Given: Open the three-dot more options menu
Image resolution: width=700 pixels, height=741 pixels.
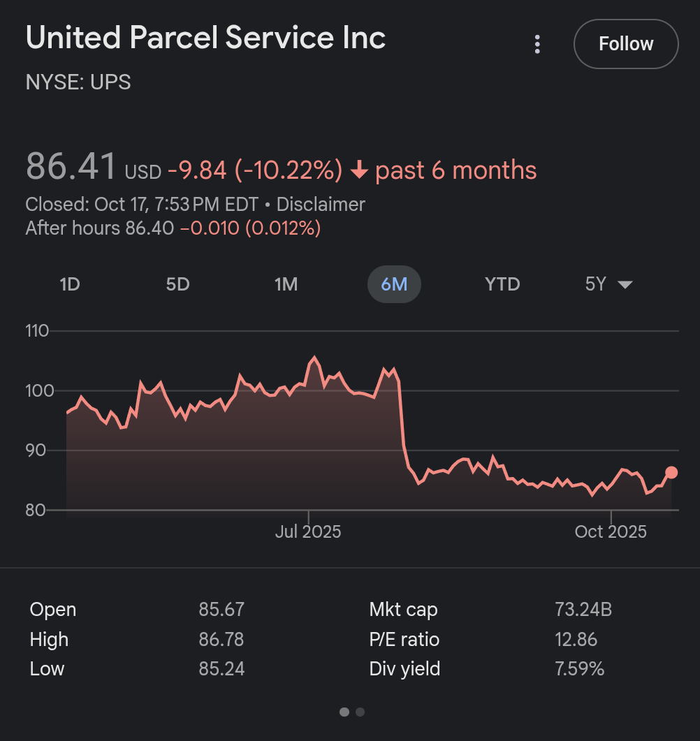Looking at the screenshot, I should tap(537, 45).
